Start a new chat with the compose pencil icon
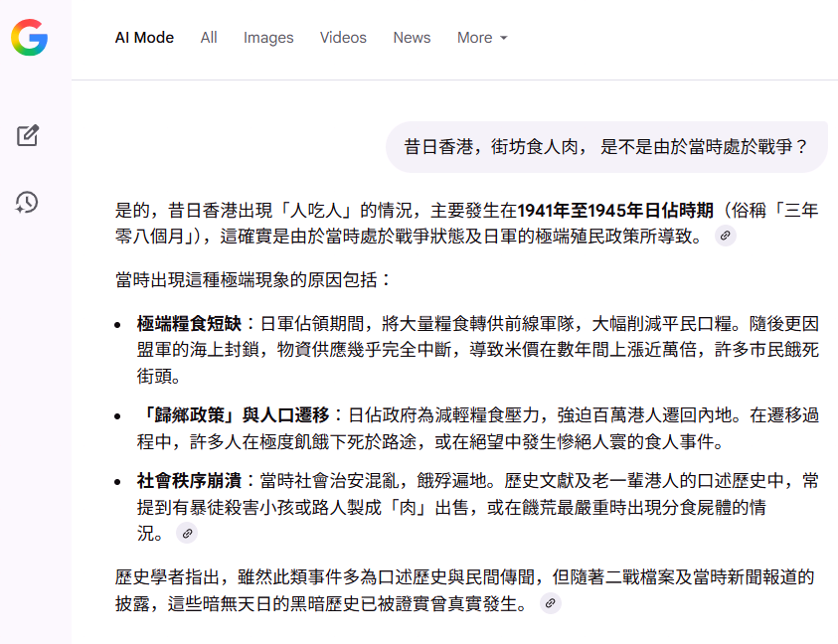 pos(28,136)
